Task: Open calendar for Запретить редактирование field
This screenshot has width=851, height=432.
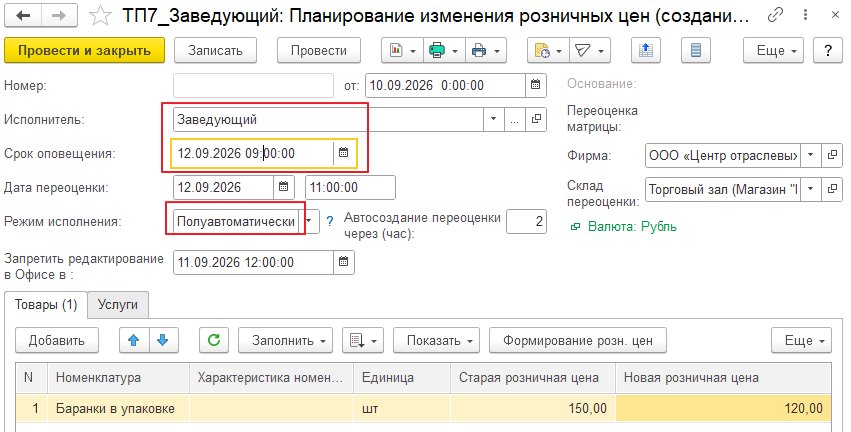Action: coord(344,262)
